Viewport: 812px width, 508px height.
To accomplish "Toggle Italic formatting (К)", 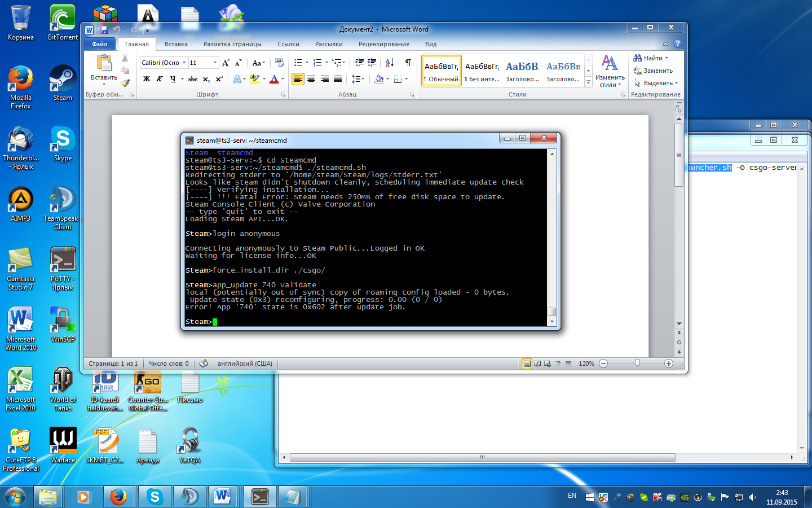I will coord(160,79).
